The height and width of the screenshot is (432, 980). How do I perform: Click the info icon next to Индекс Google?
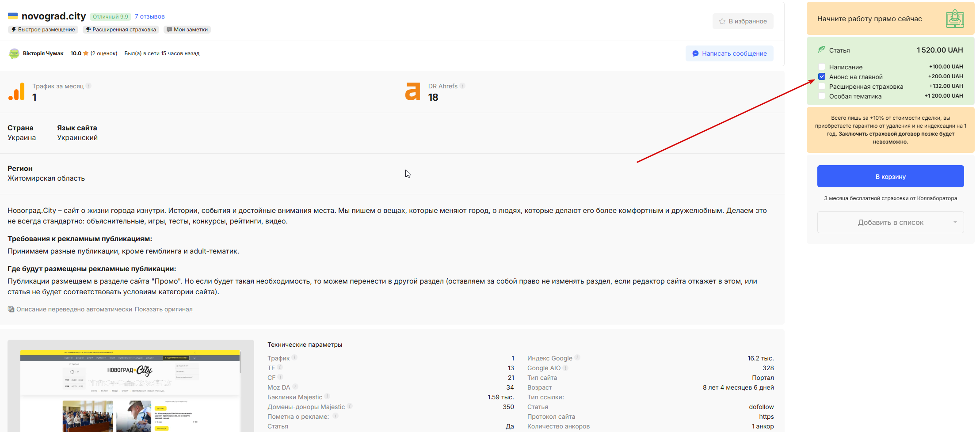click(577, 357)
